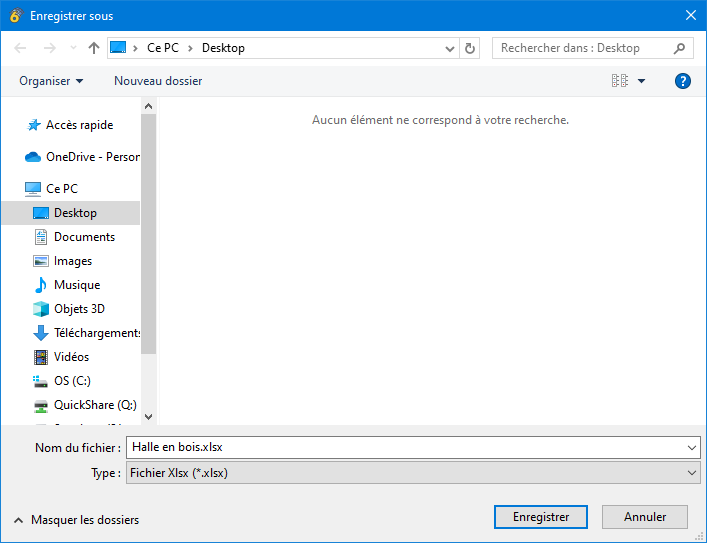Click the OS (C:) drive icon
This screenshot has width=707, height=543.
[x=40, y=382]
